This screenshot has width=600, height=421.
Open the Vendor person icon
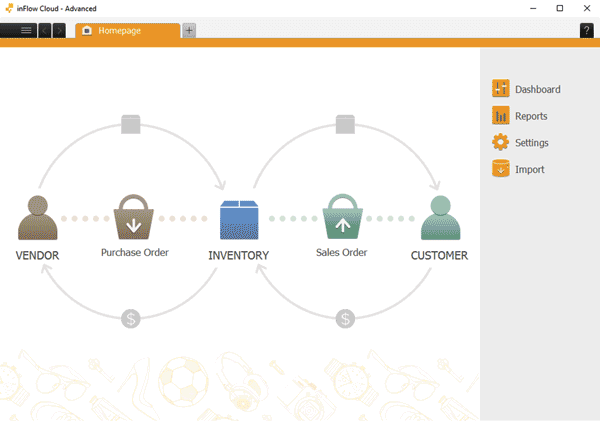click(x=37, y=218)
